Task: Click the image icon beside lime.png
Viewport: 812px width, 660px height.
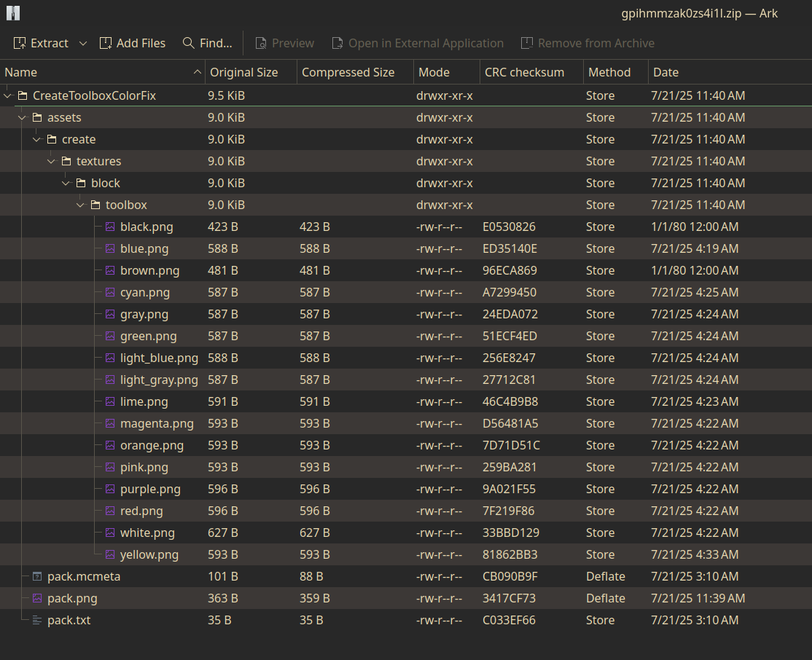Action: pyautogui.click(x=110, y=401)
